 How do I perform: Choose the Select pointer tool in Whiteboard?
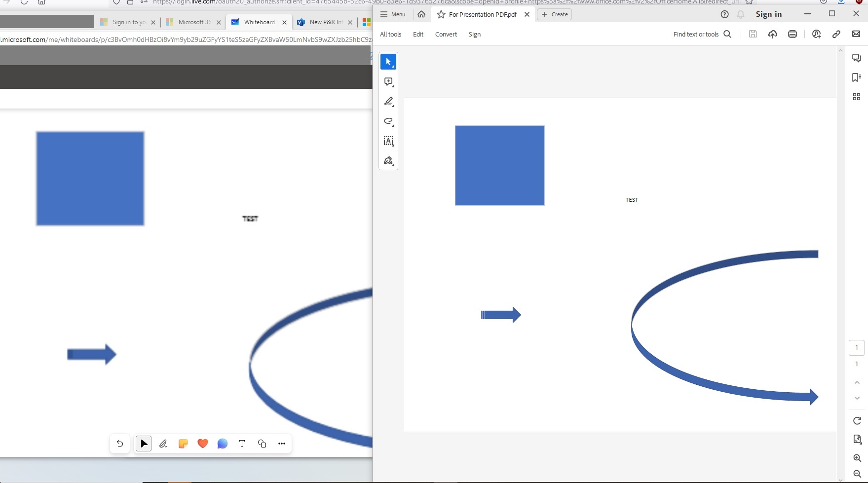[144, 444]
